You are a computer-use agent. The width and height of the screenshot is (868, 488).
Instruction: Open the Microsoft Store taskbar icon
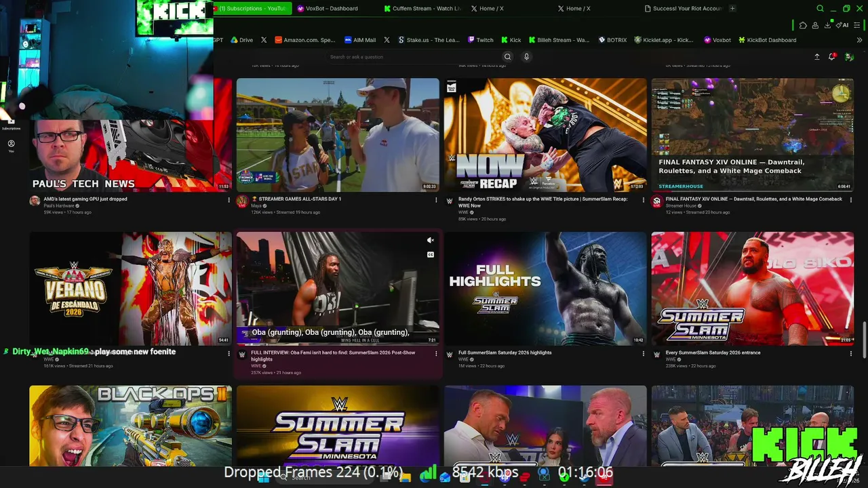click(x=465, y=477)
